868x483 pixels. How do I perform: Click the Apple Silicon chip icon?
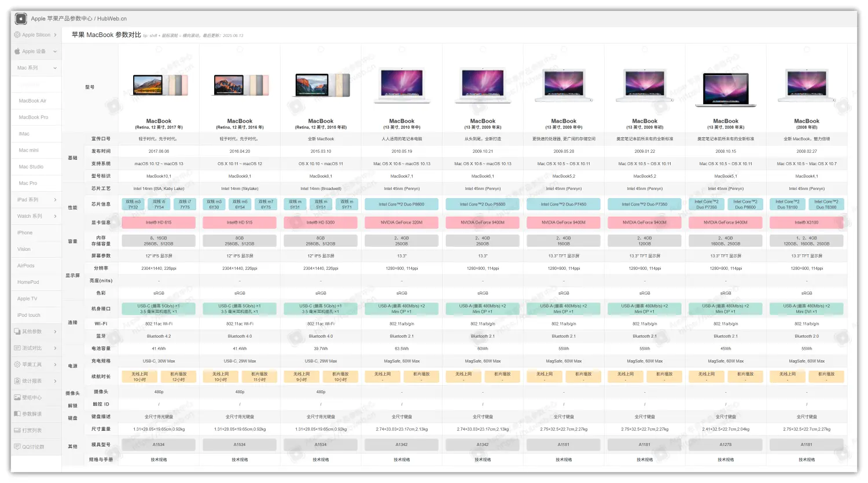(17, 35)
